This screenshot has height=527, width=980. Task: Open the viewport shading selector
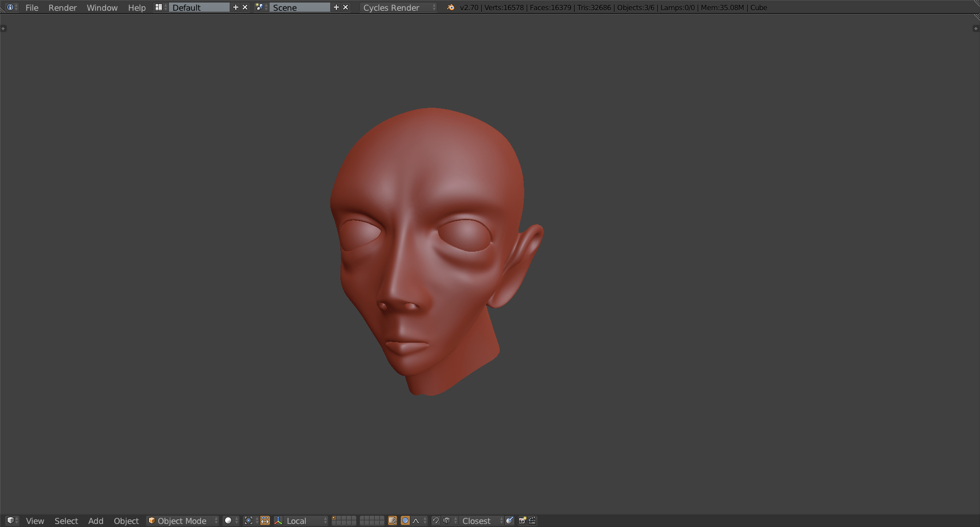(231, 520)
